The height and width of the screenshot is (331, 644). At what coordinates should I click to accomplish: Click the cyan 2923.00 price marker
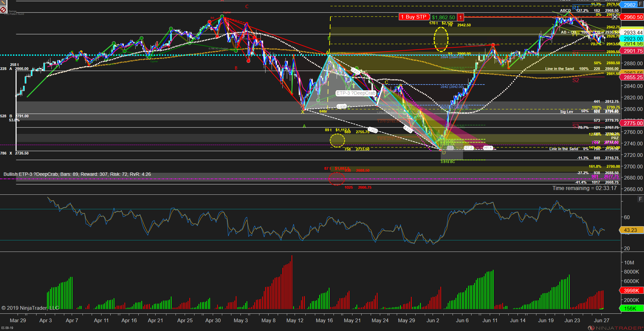point(632,39)
